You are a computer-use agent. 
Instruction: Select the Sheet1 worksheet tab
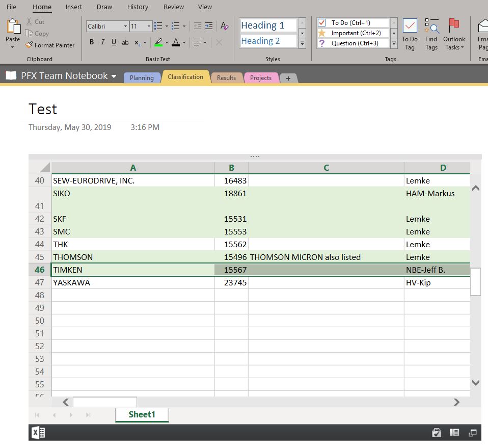point(142,414)
